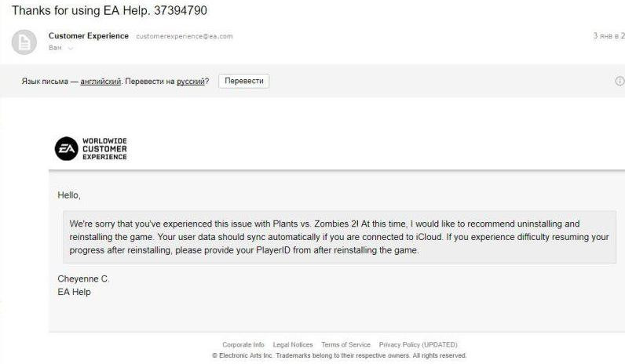Open the Legal Notices footer link
Screen dimensions: 625x364
293,344
